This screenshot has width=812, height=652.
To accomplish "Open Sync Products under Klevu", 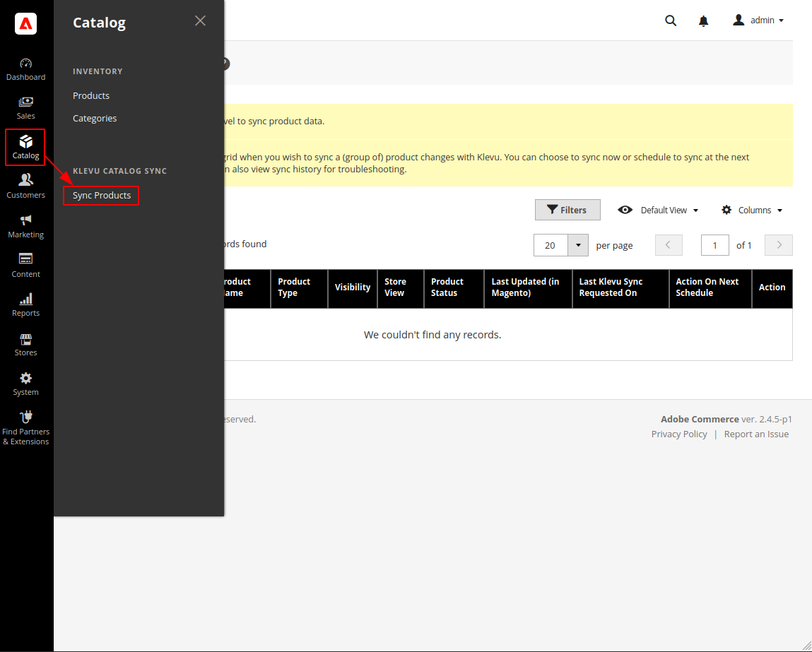I will [102, 196].
